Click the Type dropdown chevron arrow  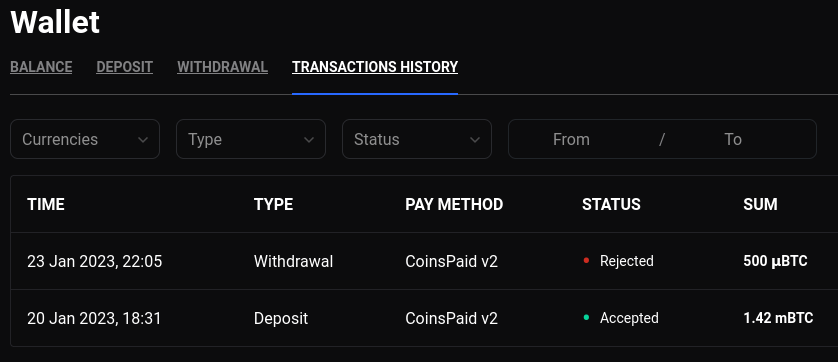click(308, 140)
